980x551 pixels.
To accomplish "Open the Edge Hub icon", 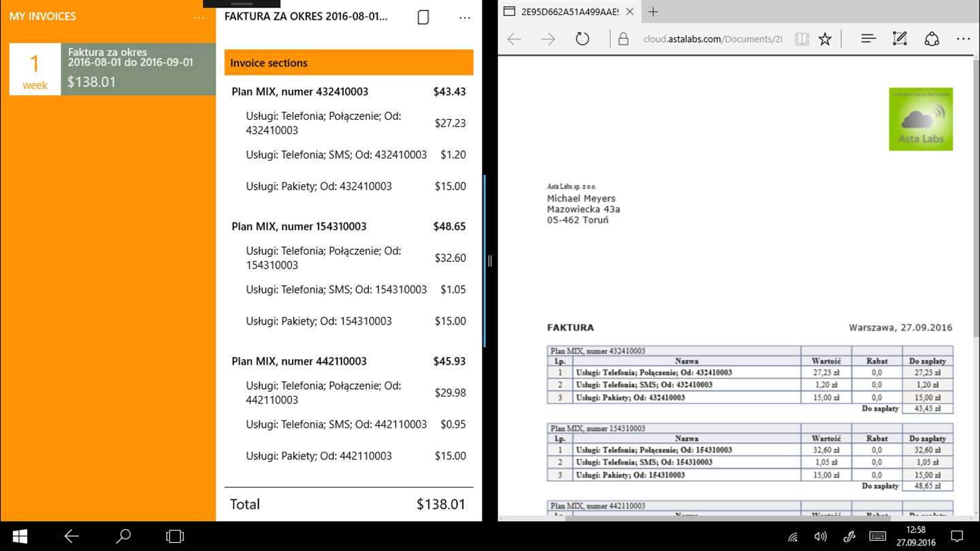I will pyautogui.click(x=868, y=39).
